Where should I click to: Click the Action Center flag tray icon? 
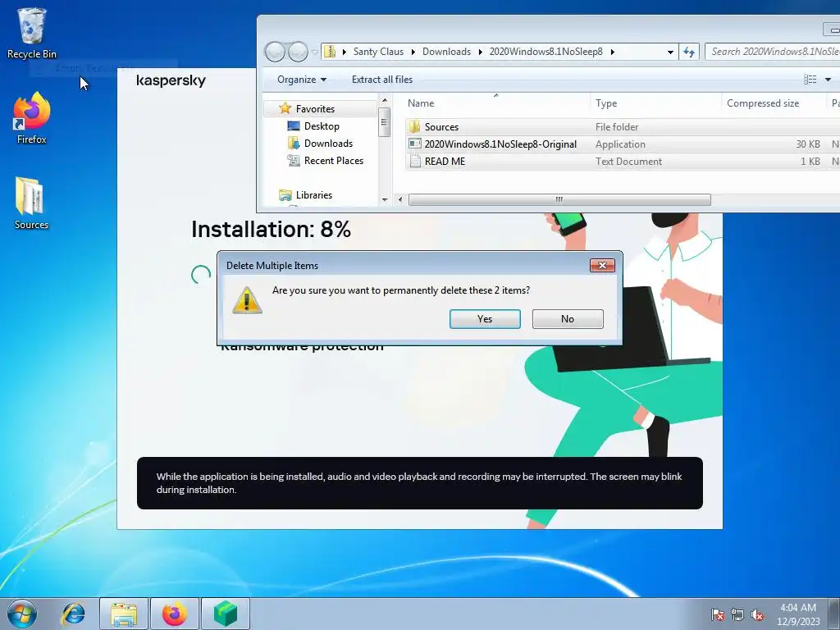[717, 614]
